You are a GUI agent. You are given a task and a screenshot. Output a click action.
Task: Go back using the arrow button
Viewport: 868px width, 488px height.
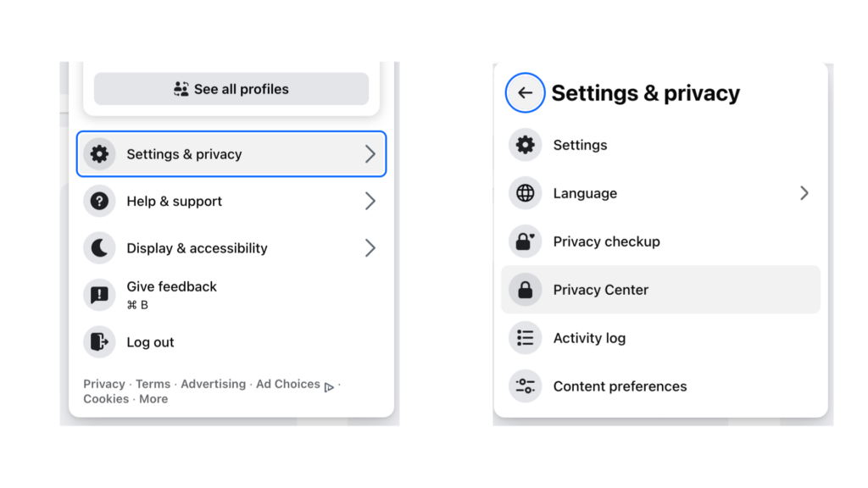[x=525, y=92]
